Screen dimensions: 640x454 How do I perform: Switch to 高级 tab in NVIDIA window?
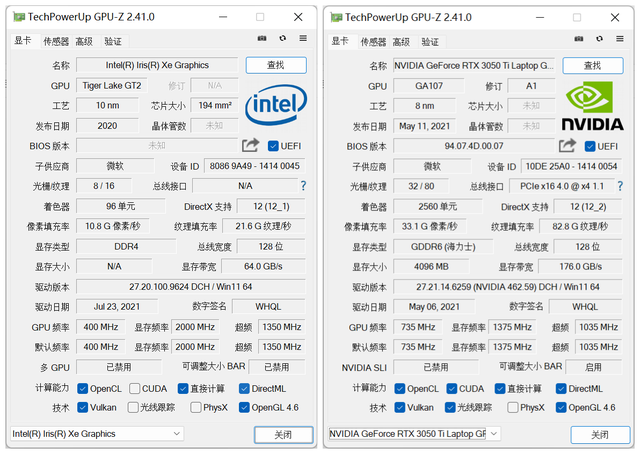click(401, 42)
